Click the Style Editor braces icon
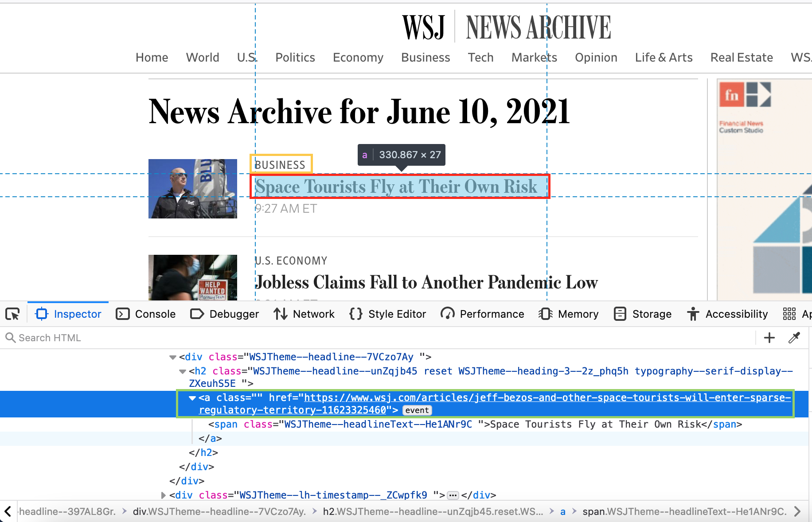The width and height of the screenshot is (812, 522). point(356,314)
